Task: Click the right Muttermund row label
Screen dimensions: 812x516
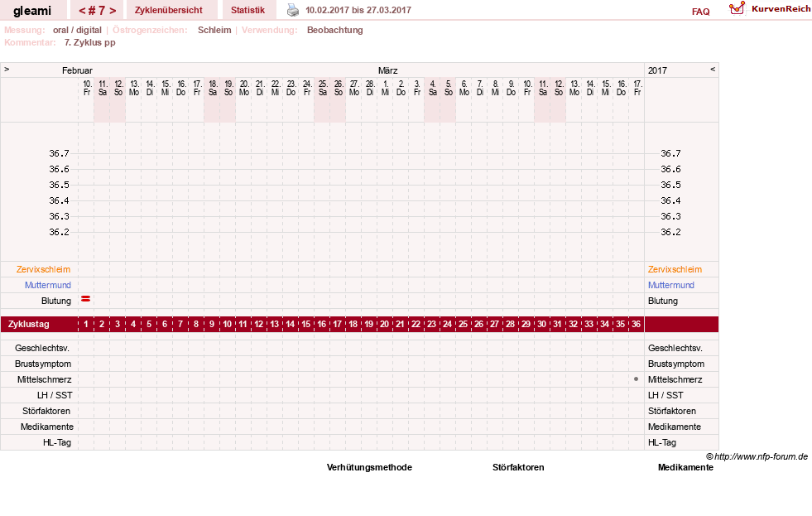Action: click(x=671, y=285)
